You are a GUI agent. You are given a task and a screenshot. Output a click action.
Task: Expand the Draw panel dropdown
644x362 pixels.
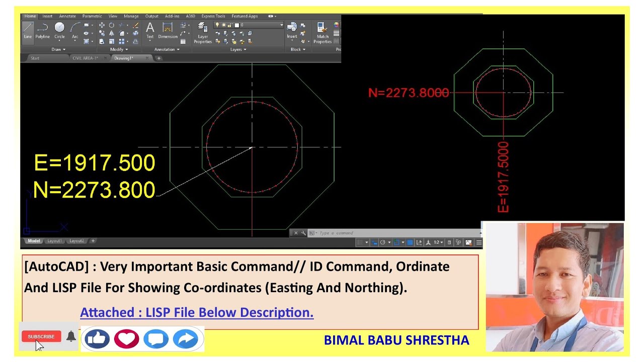(x=58, y=49)
